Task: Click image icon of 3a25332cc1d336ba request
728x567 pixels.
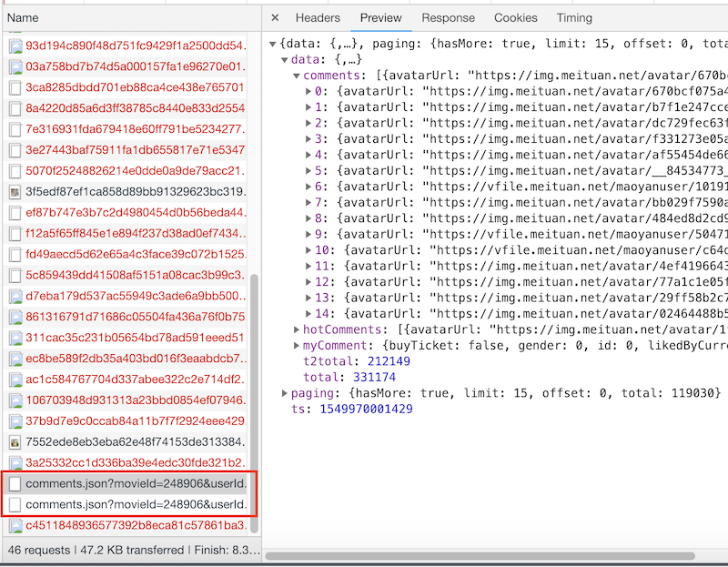Action: pos(15,463)
